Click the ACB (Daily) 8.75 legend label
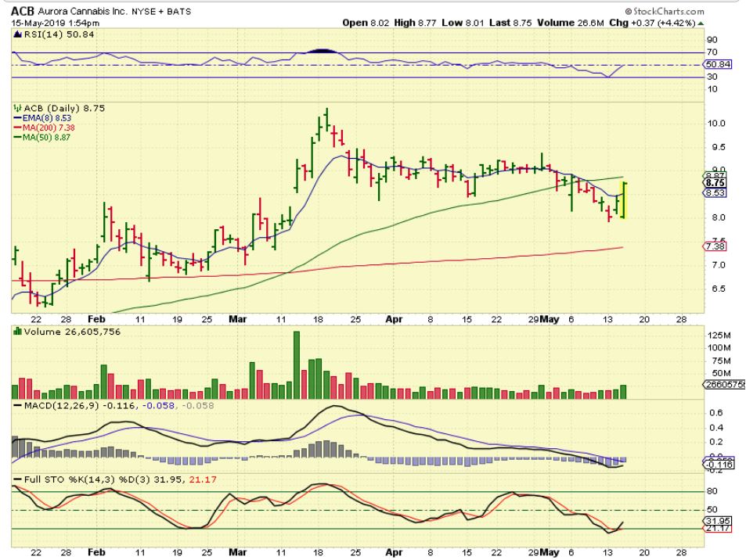The image size is (746, 560). [64, 109]
